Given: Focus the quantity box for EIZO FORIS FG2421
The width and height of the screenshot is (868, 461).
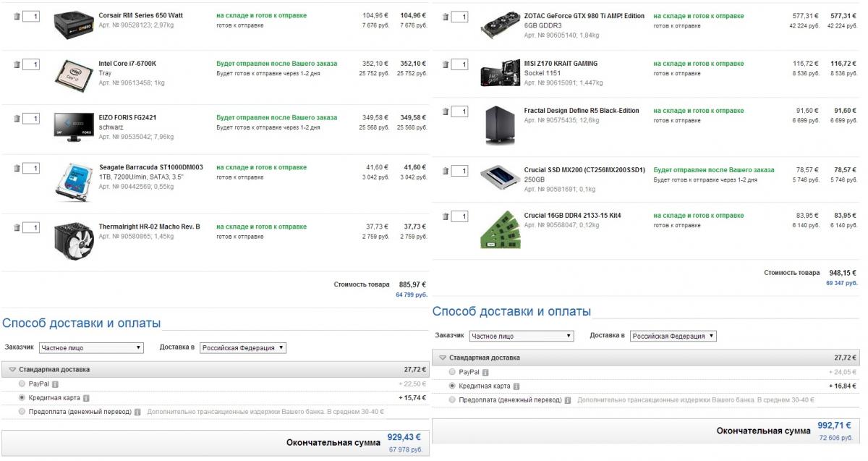Looking at the screenshot, I should [x=31, y=119].
